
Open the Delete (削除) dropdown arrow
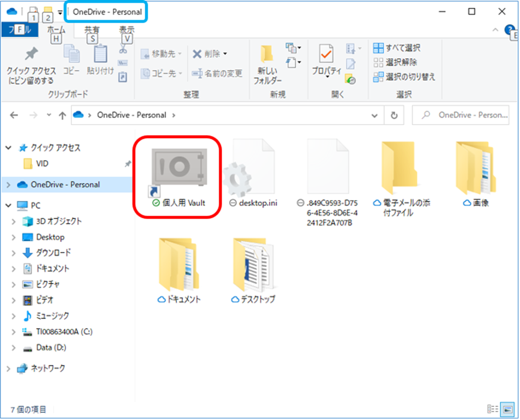(225, 54)
